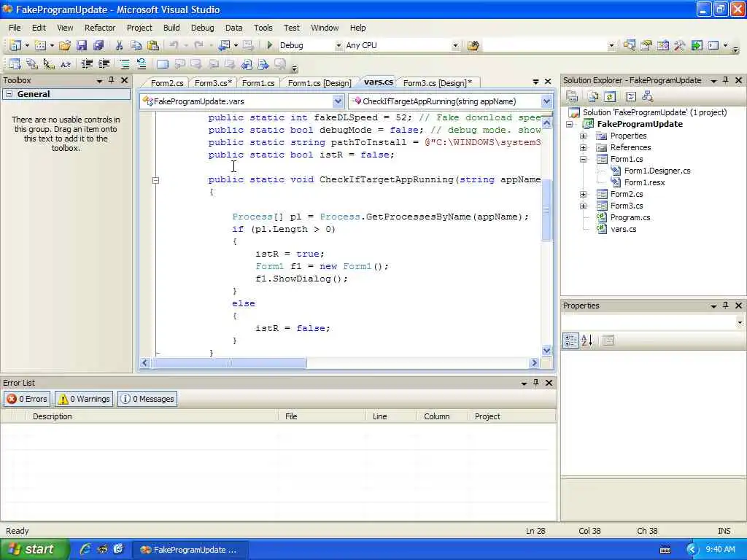Toggle a bookmark on the current line
The width and height of the screenshot is (747, 560).
(163, 64)
